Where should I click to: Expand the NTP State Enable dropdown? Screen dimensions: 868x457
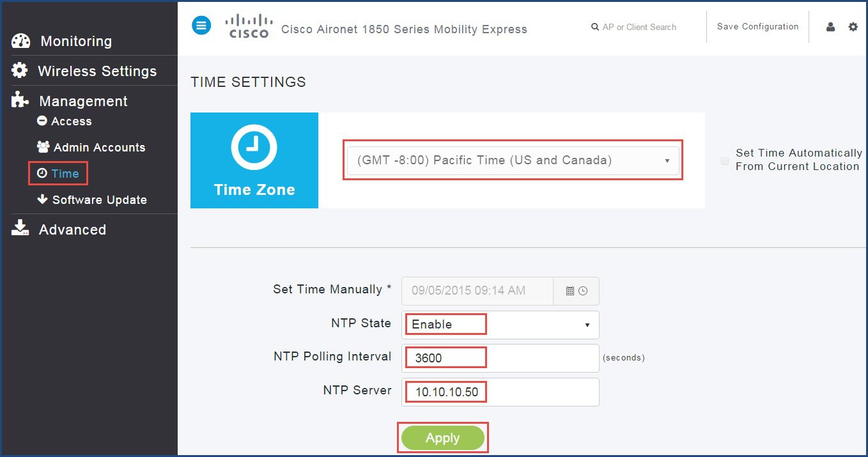coord(500,325)
